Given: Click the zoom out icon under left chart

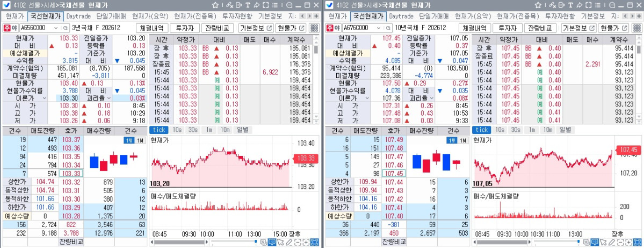Looking at the screenshot, I should click(x=298, y=242).
